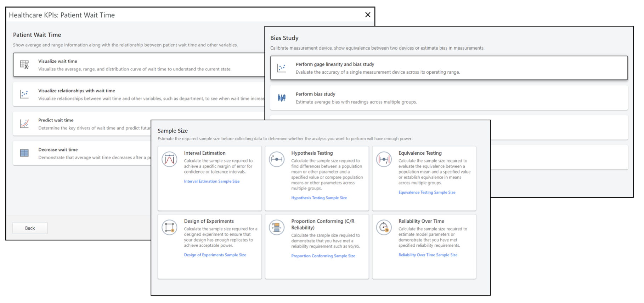Click the Visualize wait time table icon
The height and width of the screenshot is (303, 644).
(24, 65)
